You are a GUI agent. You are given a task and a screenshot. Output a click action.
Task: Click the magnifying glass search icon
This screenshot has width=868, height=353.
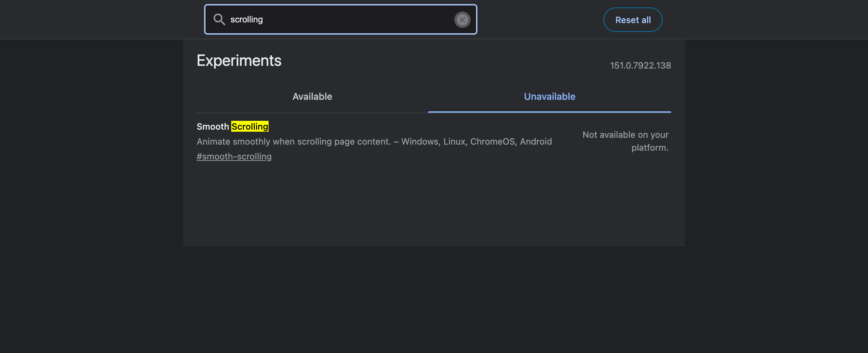[219, 19]
